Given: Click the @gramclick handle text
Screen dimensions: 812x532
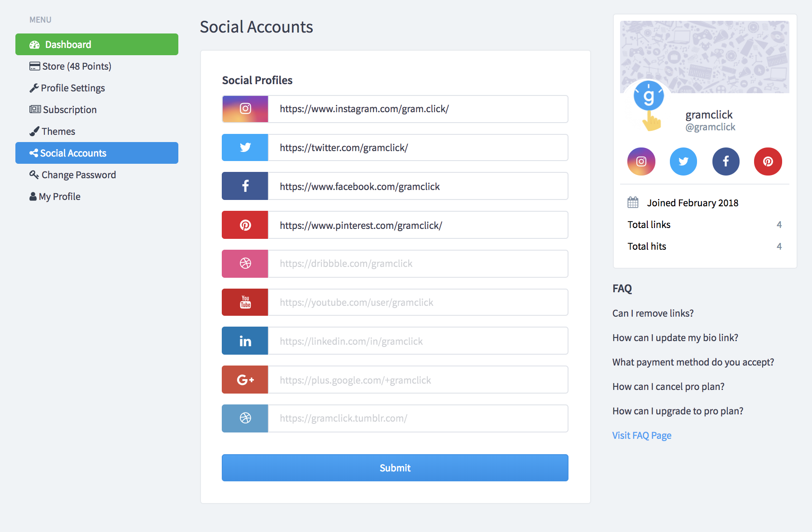Looking at the screenshot, I should pyautogui.click(x=710, y=127).
